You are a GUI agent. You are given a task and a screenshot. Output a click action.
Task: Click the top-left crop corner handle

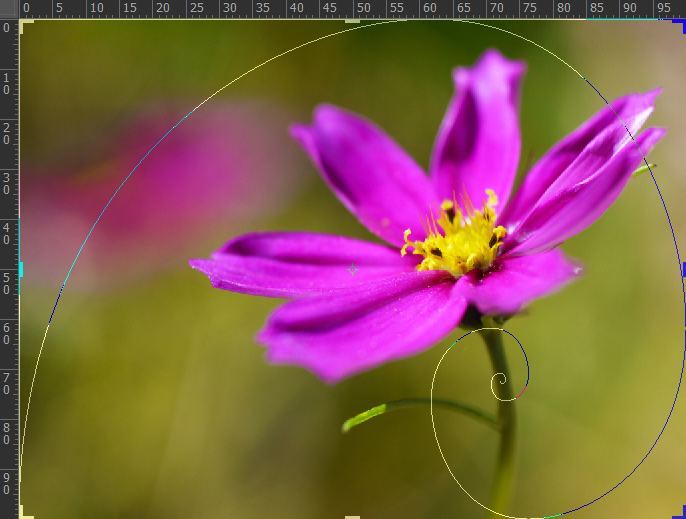click(x=25, y=25)
